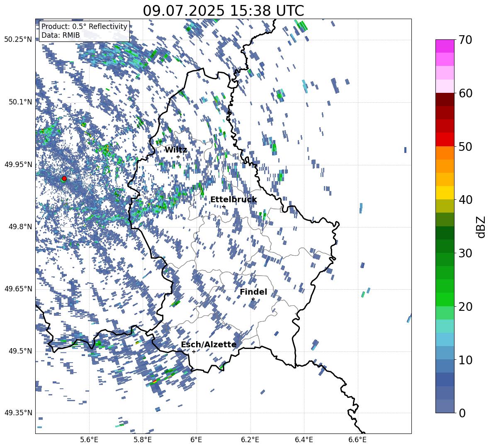Screen dimensions: 491x448
Task: Click the 20 dBZ colorbar tick label
Action: (x=465, y=307)
